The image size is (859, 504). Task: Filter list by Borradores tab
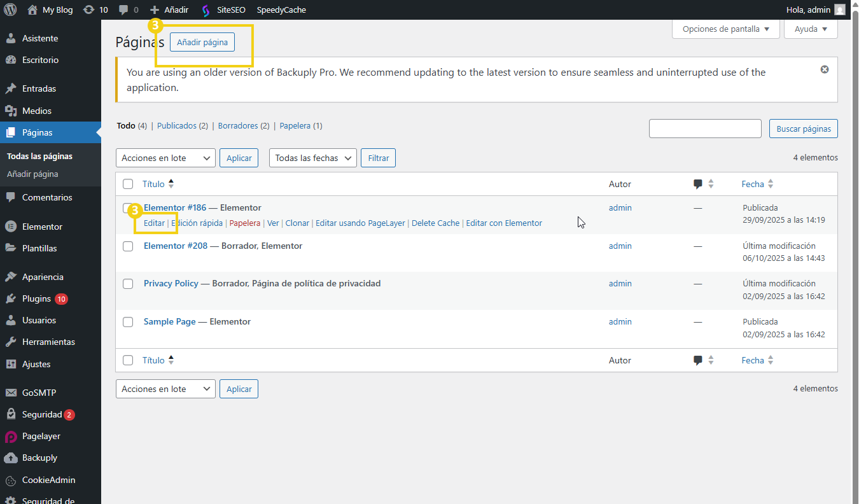(x=238, y=126)
